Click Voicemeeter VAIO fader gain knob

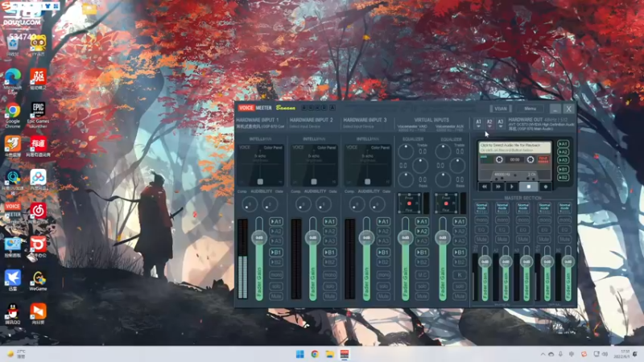[406, 237]
